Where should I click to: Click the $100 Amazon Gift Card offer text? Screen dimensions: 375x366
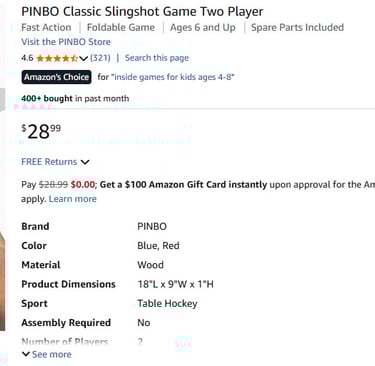(183, 185)
